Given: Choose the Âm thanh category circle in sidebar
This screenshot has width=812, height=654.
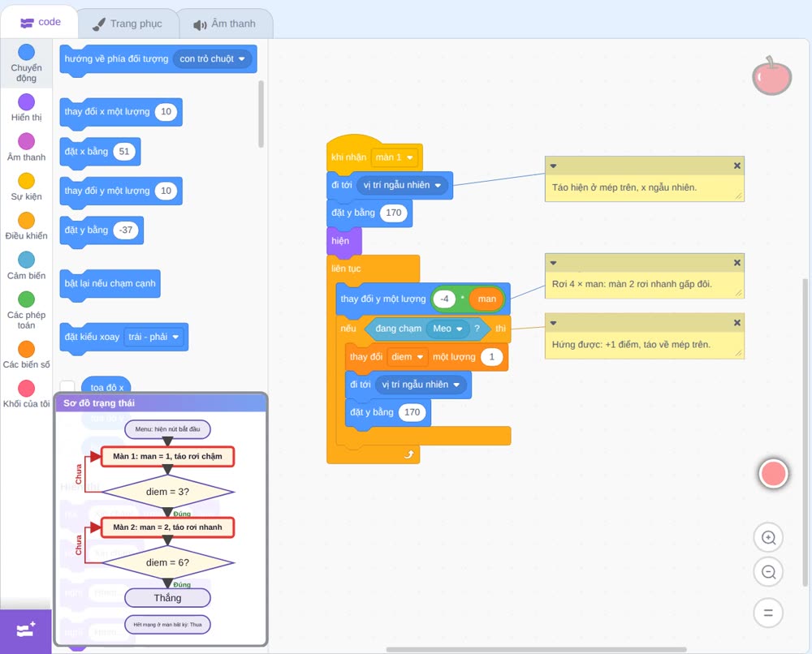Looking at the screenshot, I should click(27, 140).
